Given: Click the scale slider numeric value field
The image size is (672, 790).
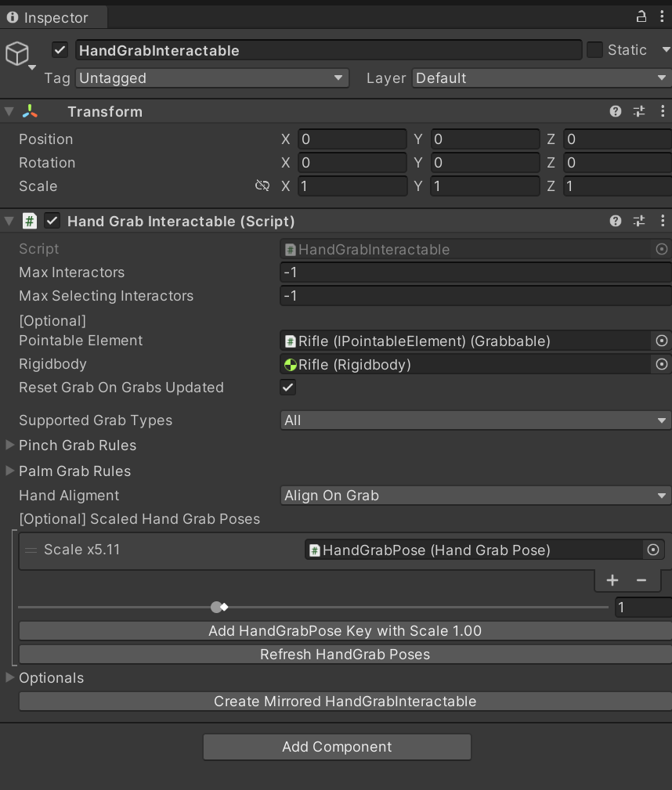Looking at the screenshot, I should click(643, 607).
